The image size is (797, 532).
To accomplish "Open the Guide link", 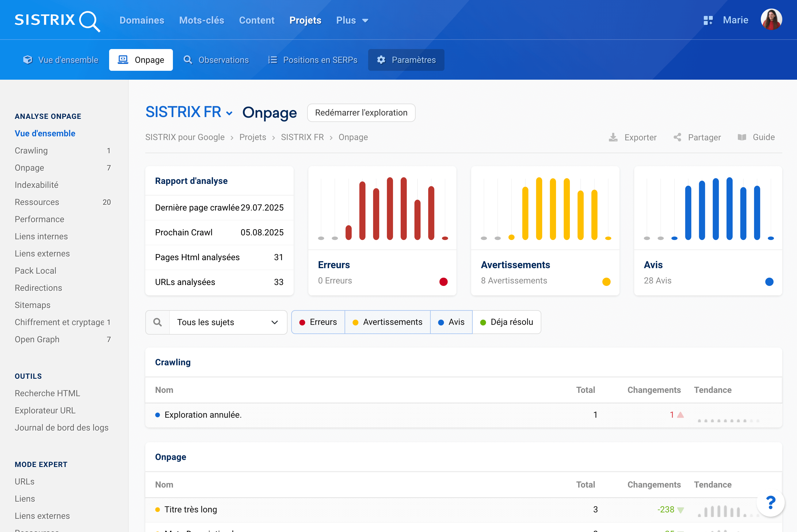I will 756,137.
